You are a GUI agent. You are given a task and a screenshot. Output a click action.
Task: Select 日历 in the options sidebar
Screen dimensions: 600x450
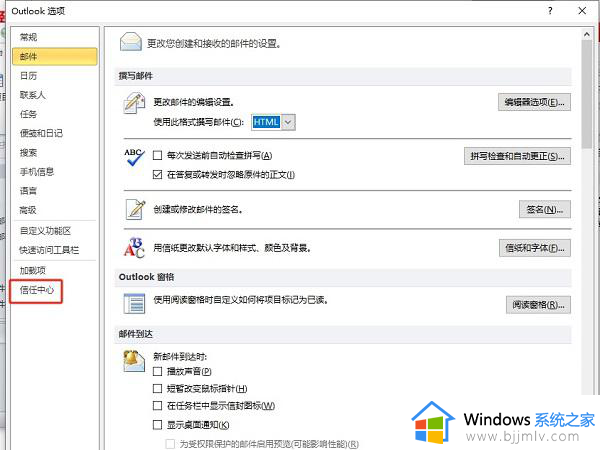pos(55,76)
